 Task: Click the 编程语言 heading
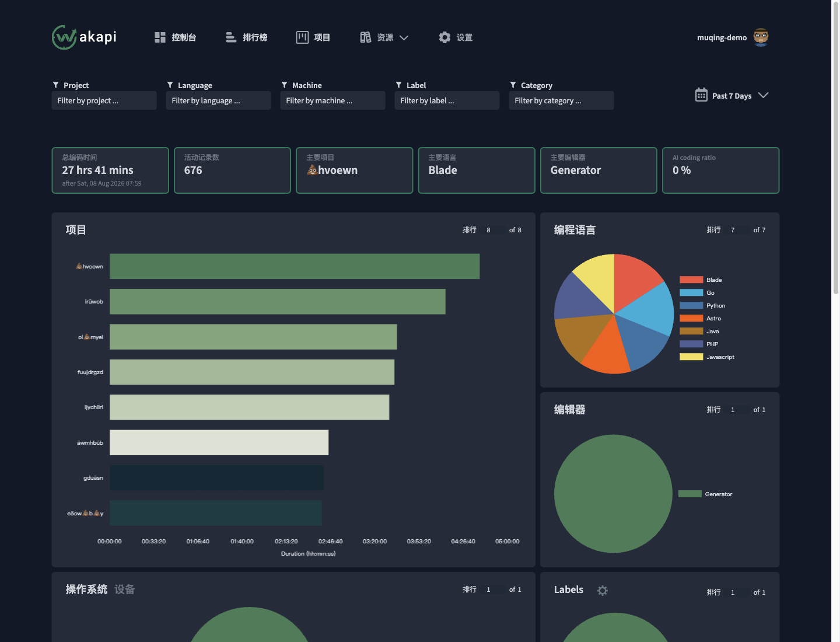tap(575, 230)
